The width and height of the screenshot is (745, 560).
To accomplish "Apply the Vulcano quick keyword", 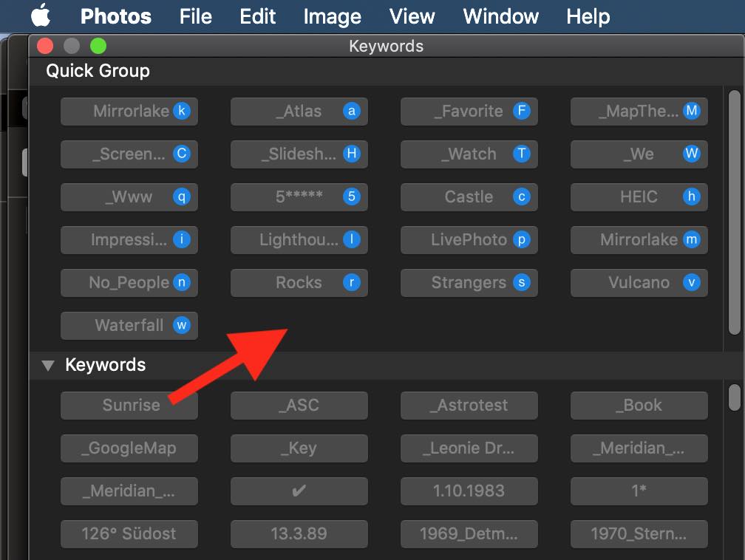I will [639, 283].
